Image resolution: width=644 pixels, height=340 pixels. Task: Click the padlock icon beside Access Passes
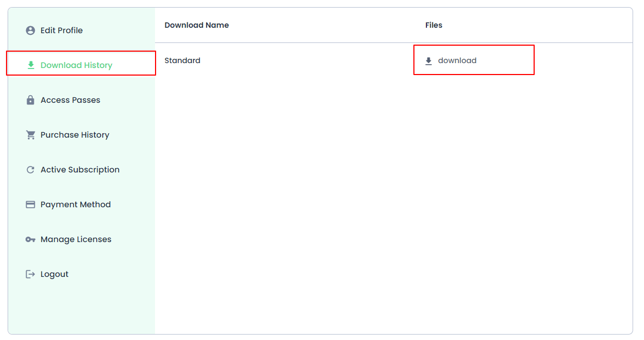point(30,100)
